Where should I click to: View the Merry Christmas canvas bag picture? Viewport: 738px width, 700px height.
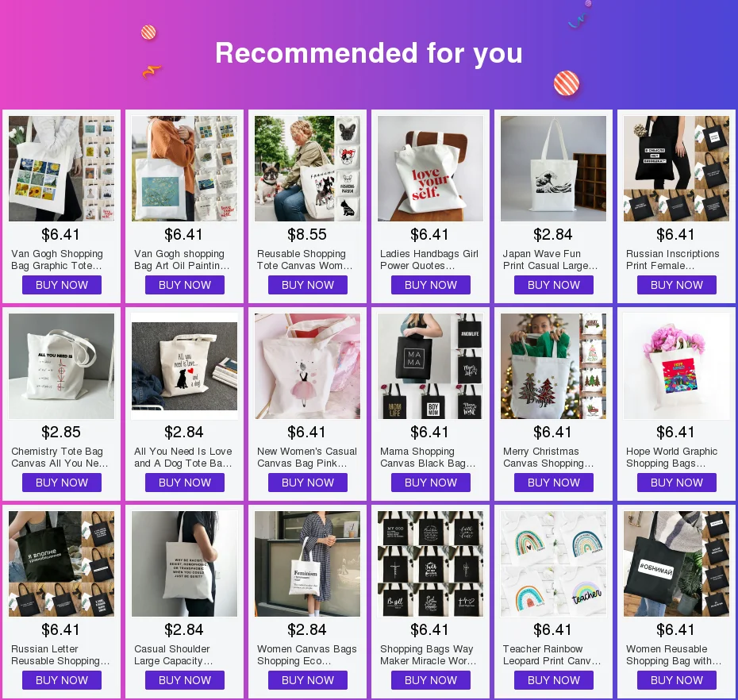(553, 366)
